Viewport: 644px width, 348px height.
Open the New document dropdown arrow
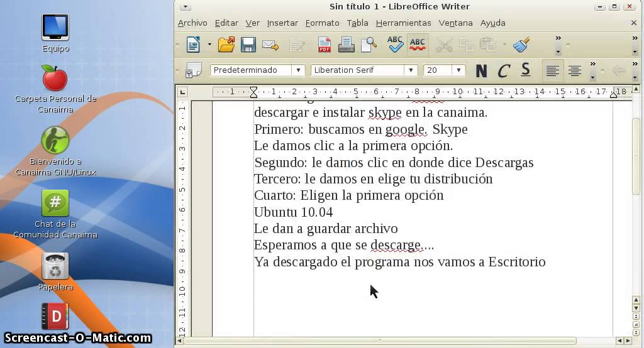(x=209, y=45)
